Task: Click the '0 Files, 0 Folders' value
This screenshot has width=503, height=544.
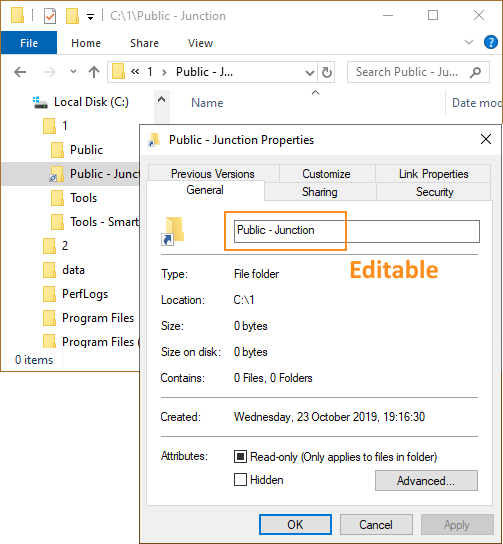Action: (273, 378)
